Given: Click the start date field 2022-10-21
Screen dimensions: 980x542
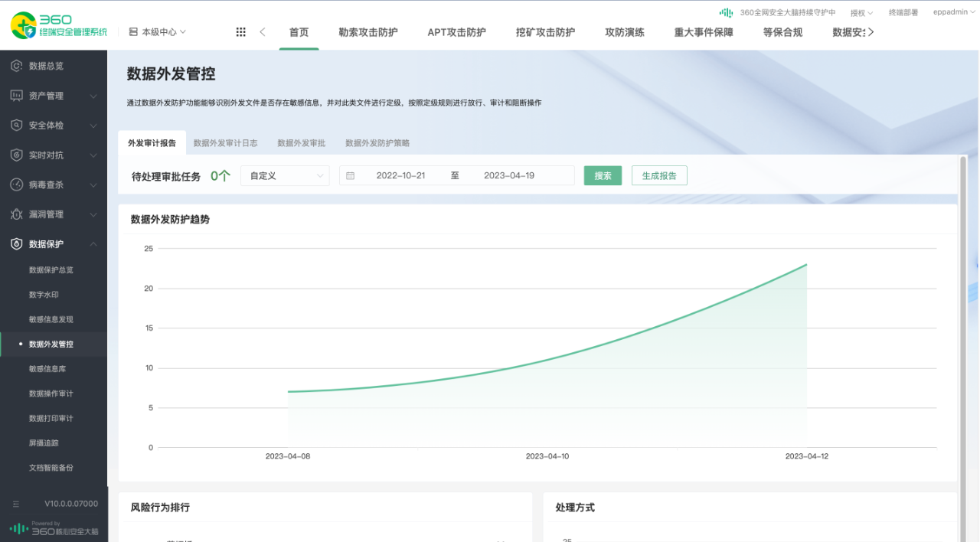Looking at the screenshot, I should click(400, 176).
